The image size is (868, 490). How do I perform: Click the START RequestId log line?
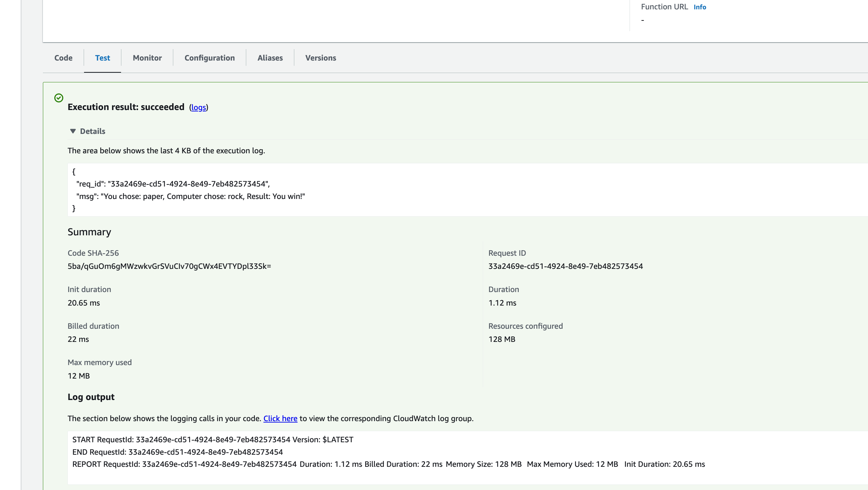pos(212,439)
